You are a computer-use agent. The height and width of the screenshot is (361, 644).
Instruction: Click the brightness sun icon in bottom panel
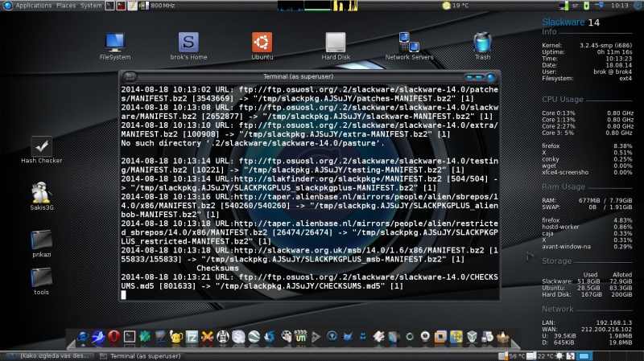pyautogui.click(x=559, y=355)
